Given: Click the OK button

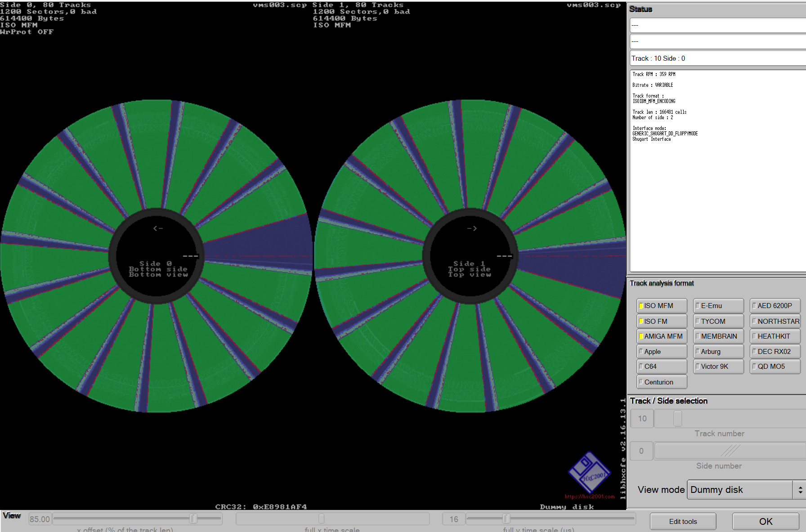Looking at the screenshot, I should (766, 522).
